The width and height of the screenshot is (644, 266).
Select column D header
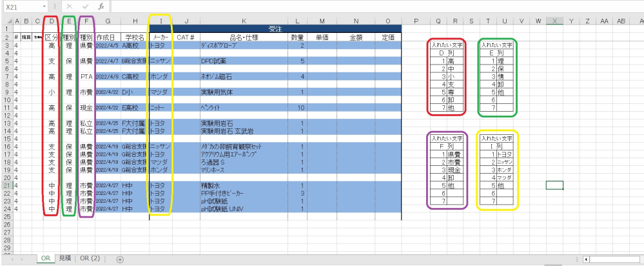tap(52, 21)
